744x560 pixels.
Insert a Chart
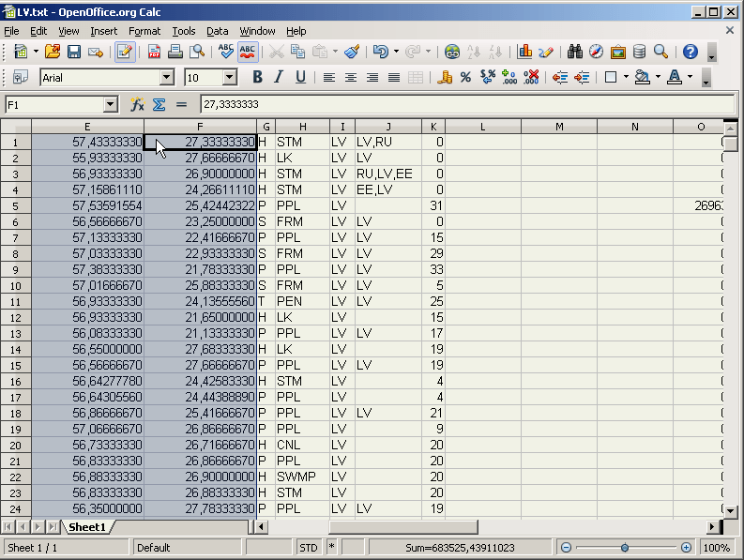(524, 52)
